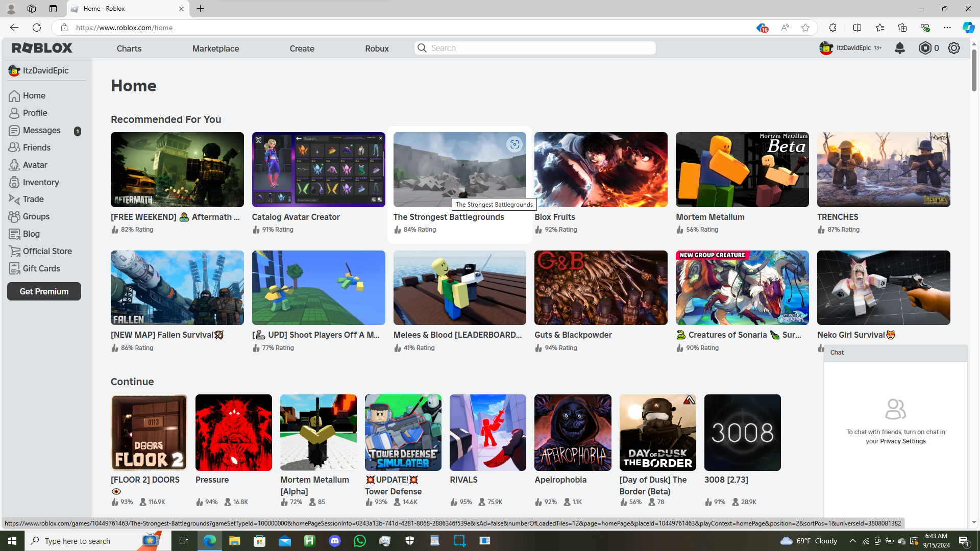The image size is (980, 551).
Task: Open the Aftermath game thumbnail
Action: click(x=177, y=169)
